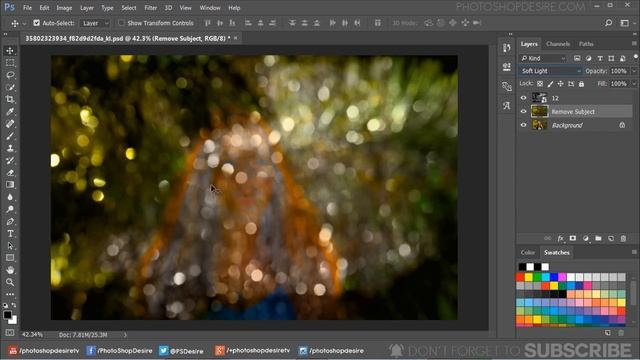The width and height of the screenshot is (640, 360).
Task: Toggle lock all
Action: 581,84
